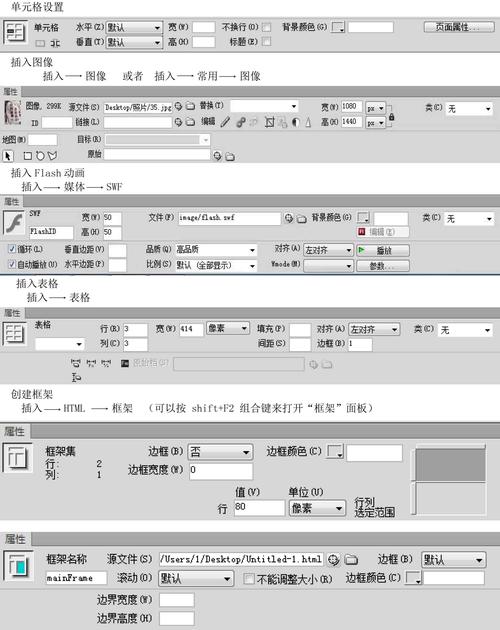Image resolution: width=500 pixels, height=630 pixels.
Task: Click point-to-file icon beside frame source Untitled-1.html
Action: click(x=333, y=559)
